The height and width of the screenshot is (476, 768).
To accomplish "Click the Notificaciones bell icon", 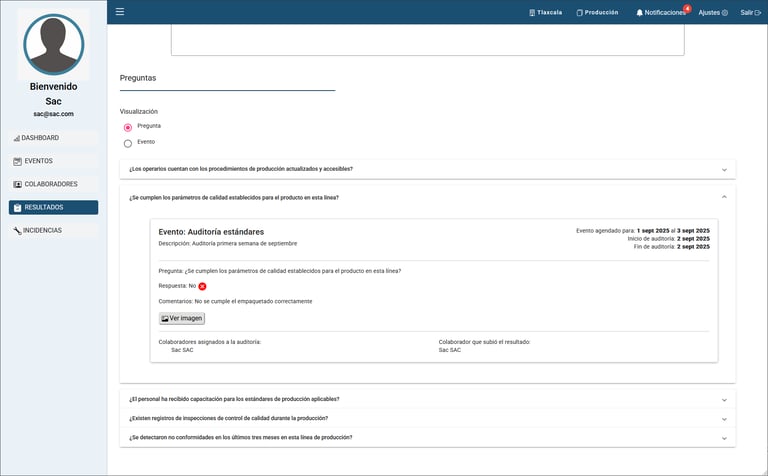I will click(639, 13).
